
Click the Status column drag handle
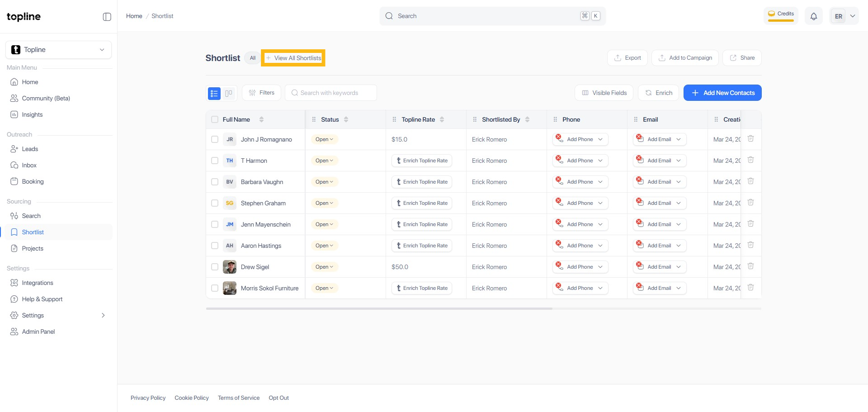pyautogui.click(x=314, y=119)
